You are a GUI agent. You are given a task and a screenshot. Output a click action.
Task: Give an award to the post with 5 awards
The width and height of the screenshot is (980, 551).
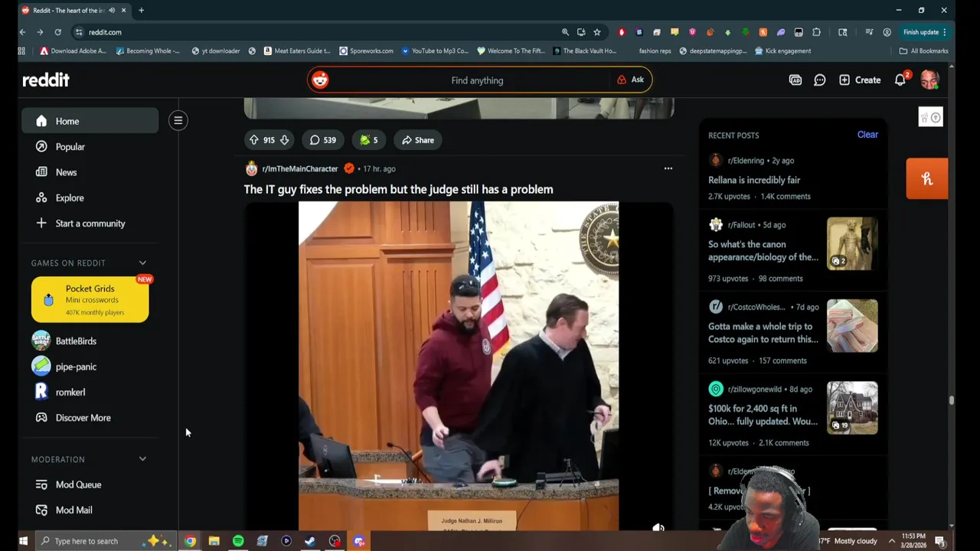click(368, 140)
